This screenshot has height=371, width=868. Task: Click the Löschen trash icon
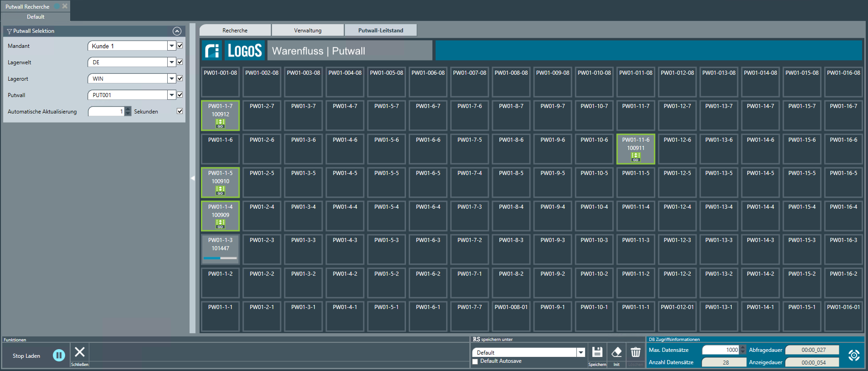coord(636,352)
